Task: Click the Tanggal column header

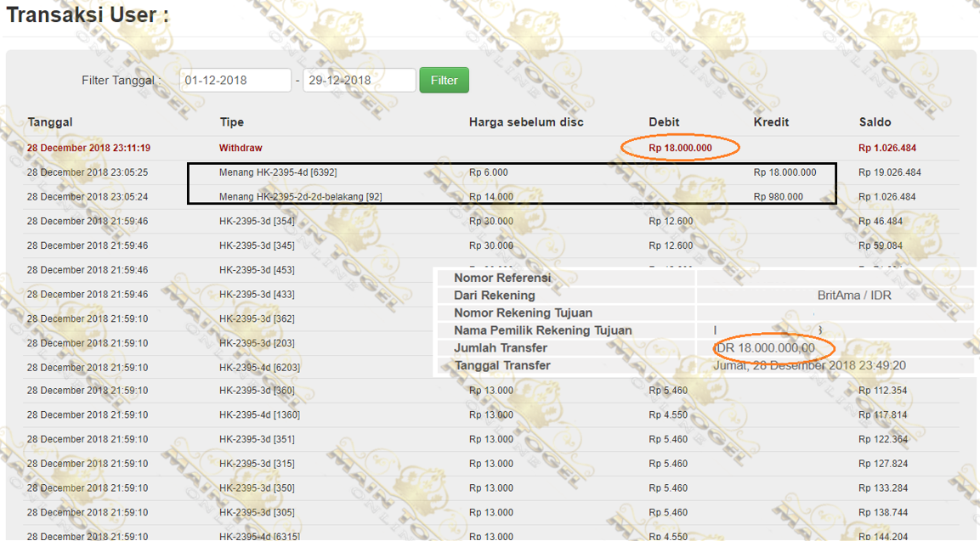Action: click(x=51, y=122)
